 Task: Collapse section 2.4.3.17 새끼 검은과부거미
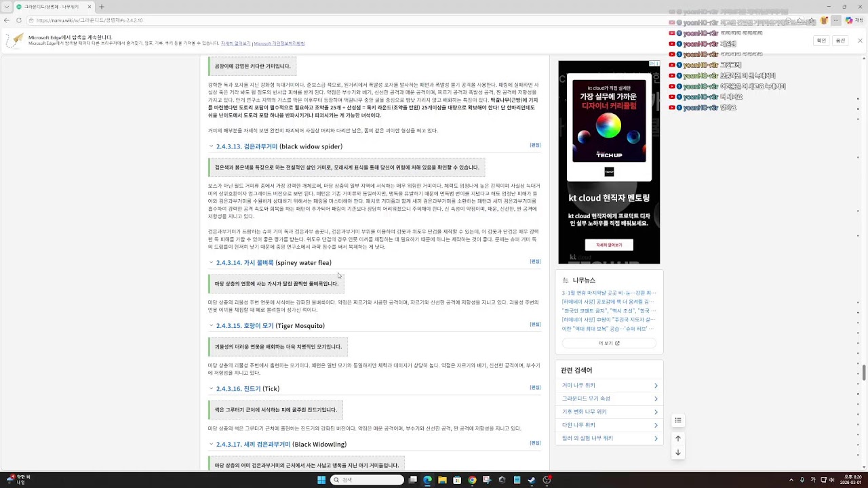click(x=211, y=444)
